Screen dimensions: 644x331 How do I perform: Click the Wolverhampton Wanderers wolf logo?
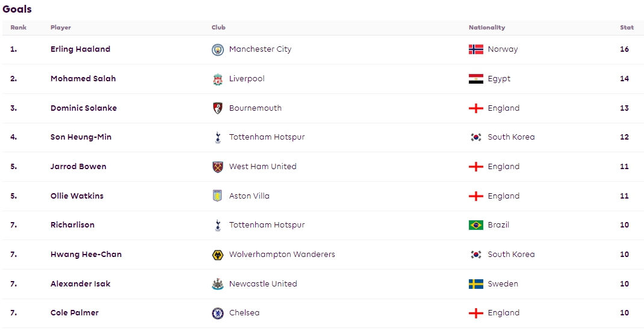(x=218, y=255)
